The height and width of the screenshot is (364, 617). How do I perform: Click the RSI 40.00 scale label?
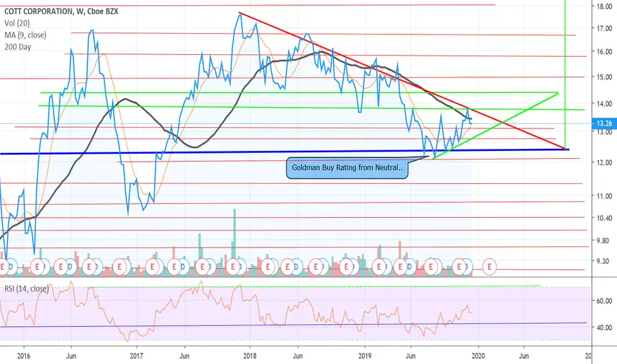pyautogui.click(x=604, y=328)
